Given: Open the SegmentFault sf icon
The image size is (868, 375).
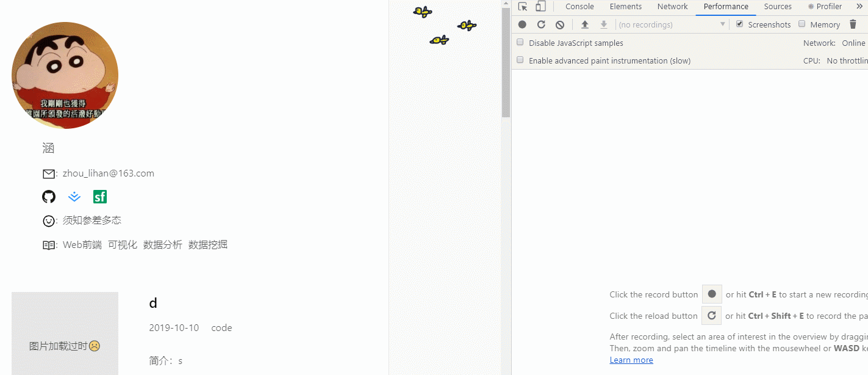Looking at the screenshot, I should coord(100,197).
